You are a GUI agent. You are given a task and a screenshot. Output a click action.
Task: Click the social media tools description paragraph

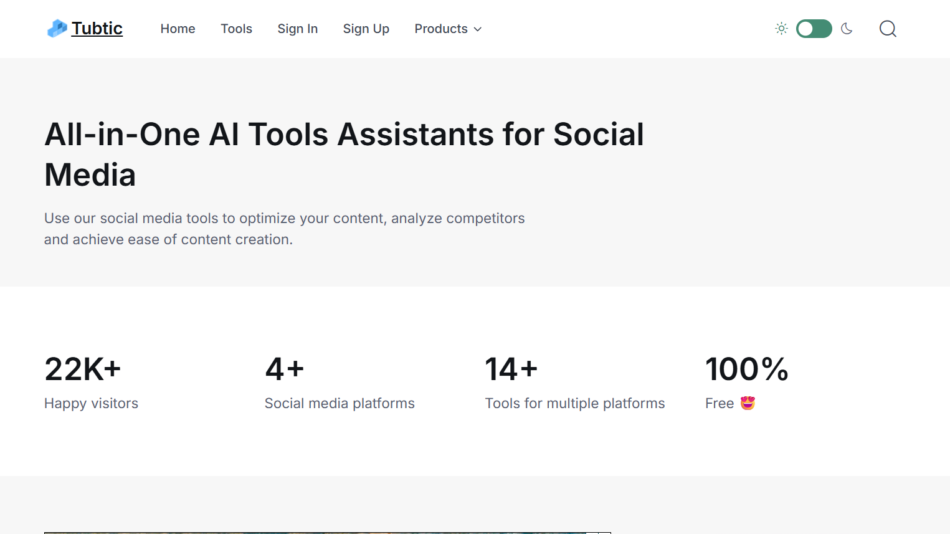[x=284, y=229]
